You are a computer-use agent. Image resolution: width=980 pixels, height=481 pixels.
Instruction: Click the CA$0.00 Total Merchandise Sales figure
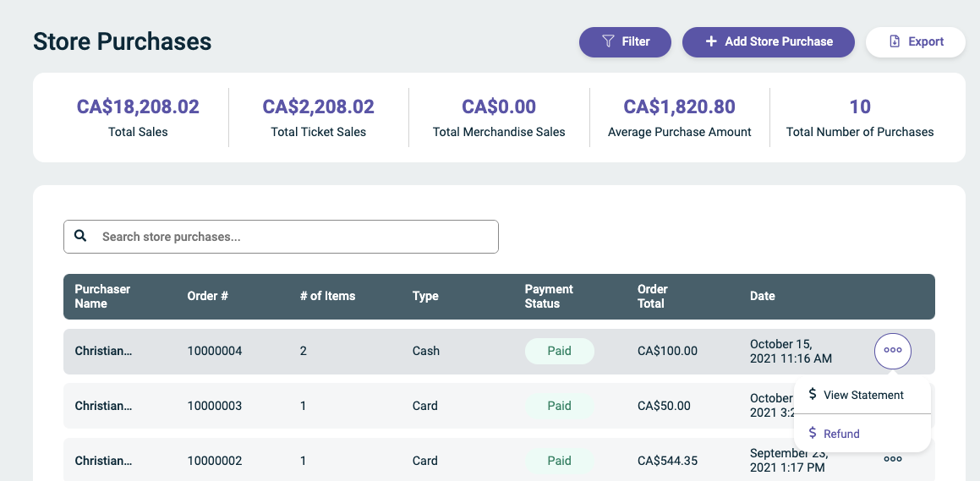pos(499,107)
